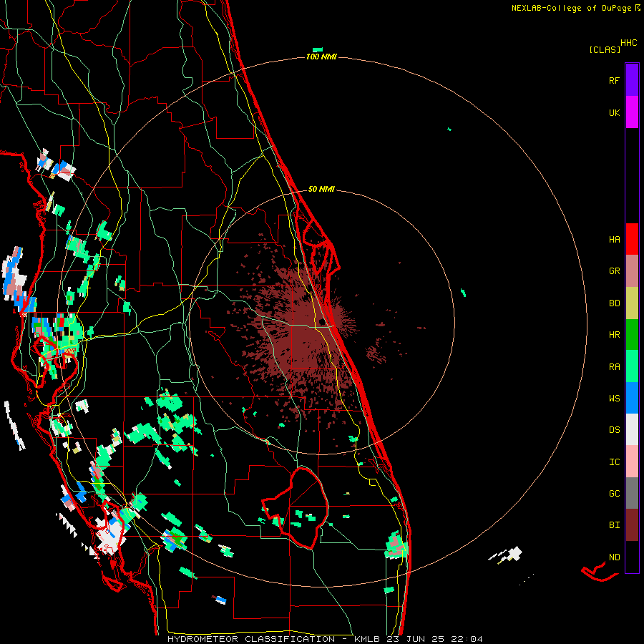Viewport: 644px width, 644px height.
Task: Click the 'IC' legend label
Action: (614, 462)
